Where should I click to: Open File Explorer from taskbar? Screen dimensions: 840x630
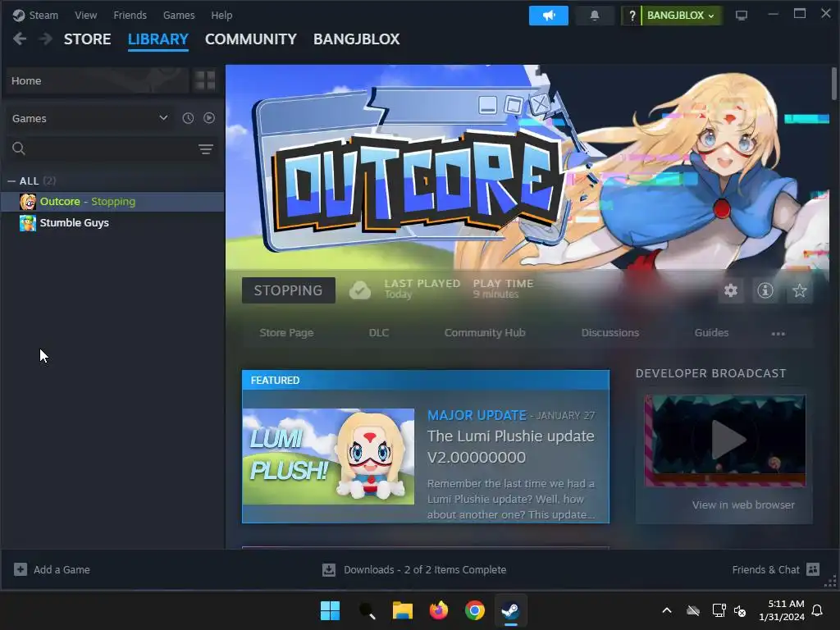point(402,610)
